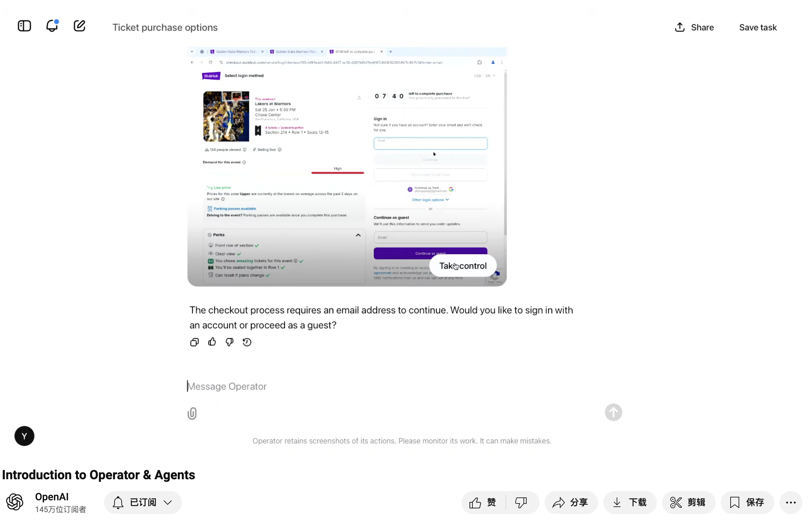
Task: Open the OpenAI channel avatar
Action: click(x=15, y=502)
